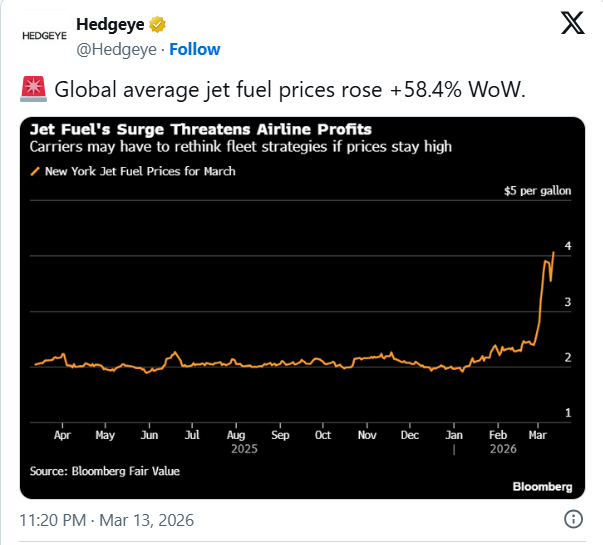Open the tweet timestamp 11:20 PM Mar 13, 2026
The width and height of the screenshot is (603, 545).
tap(107, 520)
